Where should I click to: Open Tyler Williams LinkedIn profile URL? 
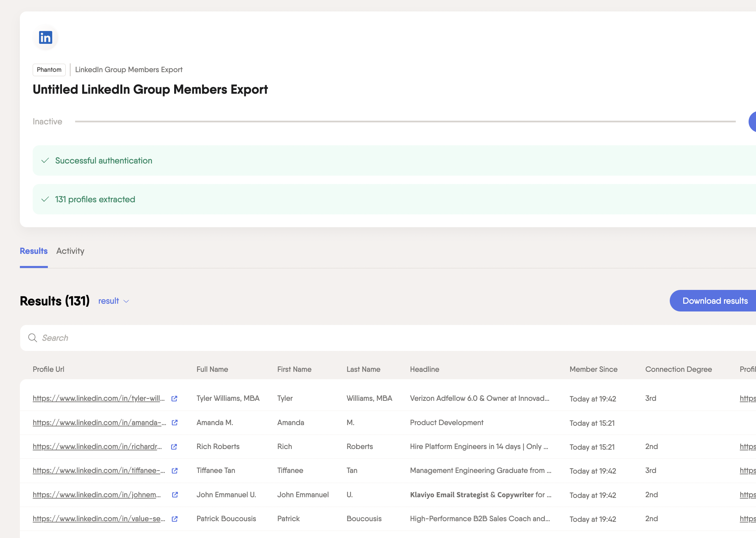click(x=99, y=398)
